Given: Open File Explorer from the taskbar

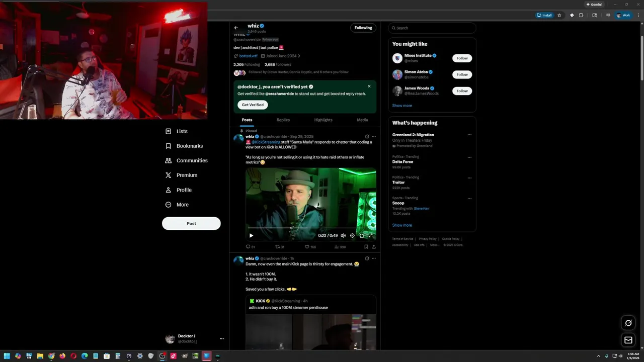Looking at the screenshot, I should point(40,356).
